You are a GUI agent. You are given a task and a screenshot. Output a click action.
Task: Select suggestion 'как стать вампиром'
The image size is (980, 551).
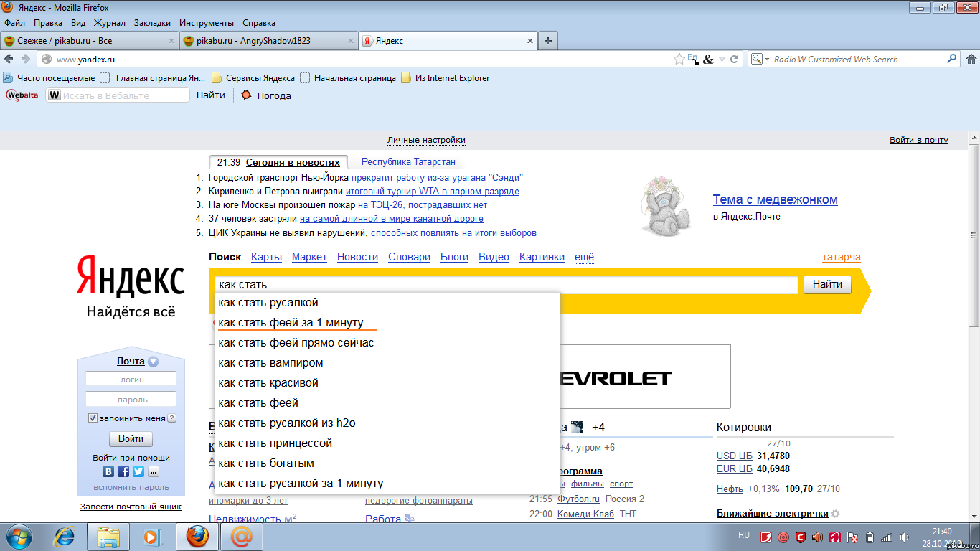[x=388, y=363]
